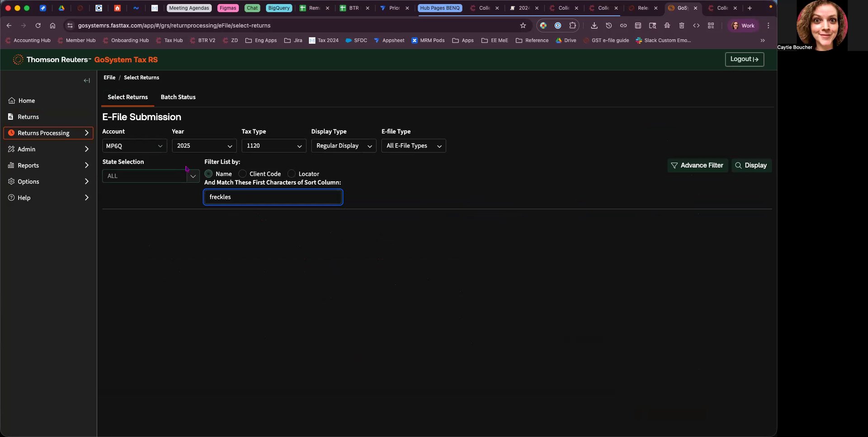Click the 1Password extension icon
868x437 pixels.
558,26
